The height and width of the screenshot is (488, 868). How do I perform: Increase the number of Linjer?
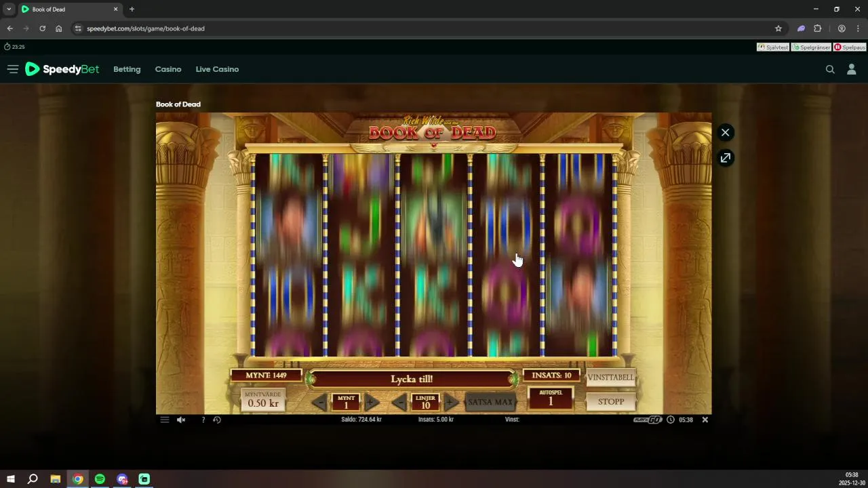click(x=450, y=403)
